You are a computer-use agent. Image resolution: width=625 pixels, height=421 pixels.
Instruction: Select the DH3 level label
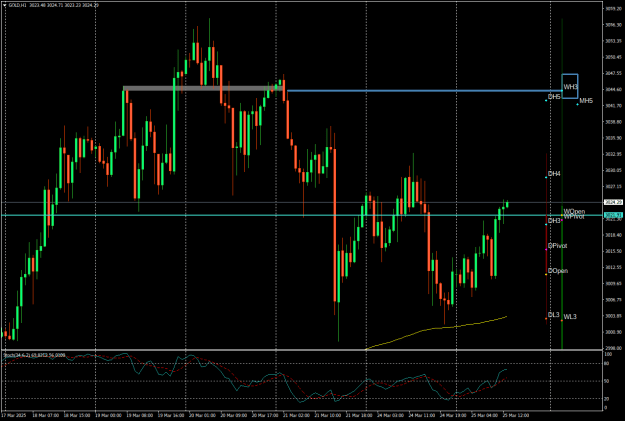click(x=554, y=221)
